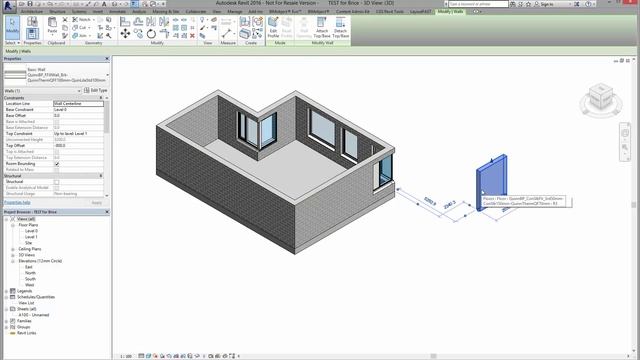Screen dimensions: 640x360
Task: Click the Offset tool in Modify panel
Action: pos(138,22)
